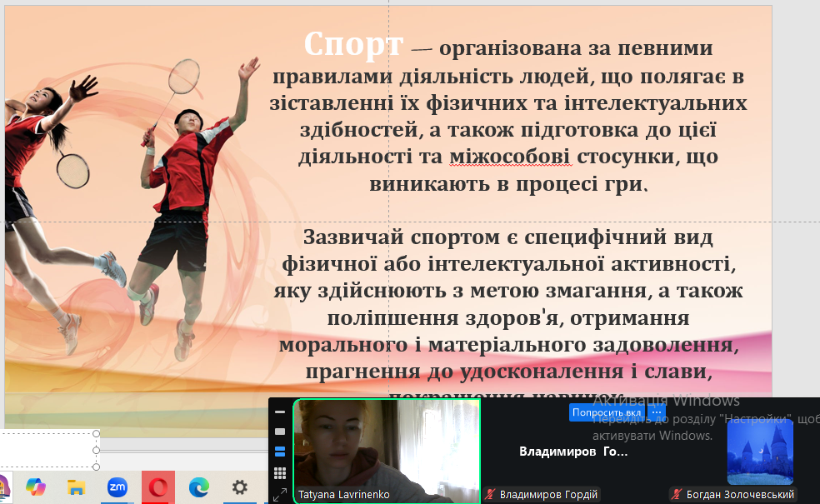Launch Copilot from the taskbar

(36, 487)
